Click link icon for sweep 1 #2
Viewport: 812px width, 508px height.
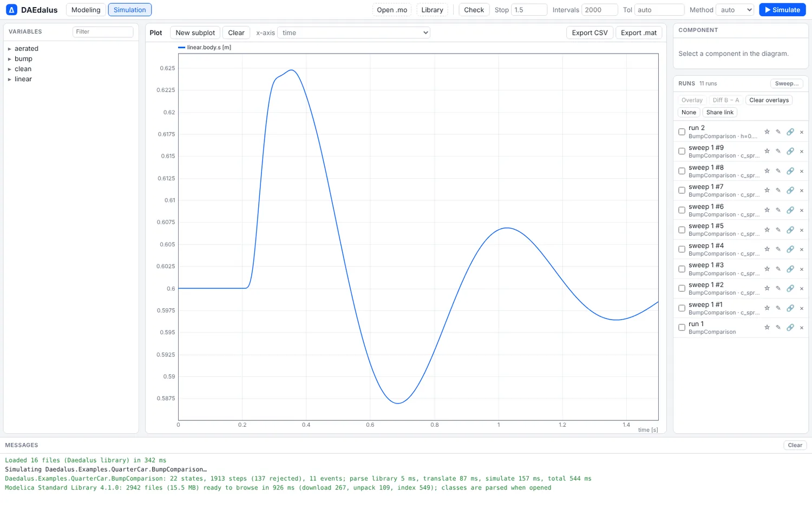coord(790,288)
